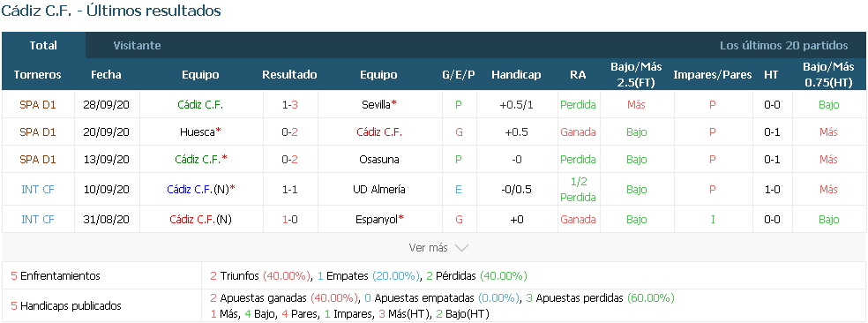The width and height of the screenshot is (868, 323).
Task: Click the 28/09/20 SPA D1 tournament label
Action: tap(38, 104)
